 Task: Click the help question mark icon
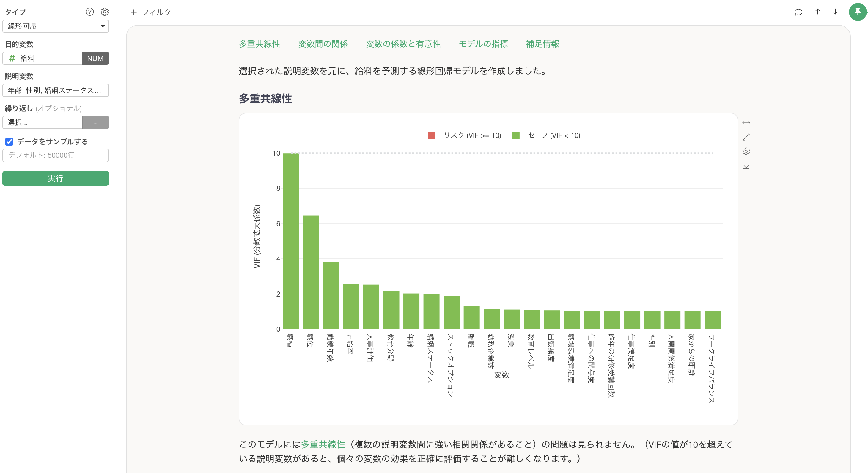pyautogui.click(x=89, y=12)
